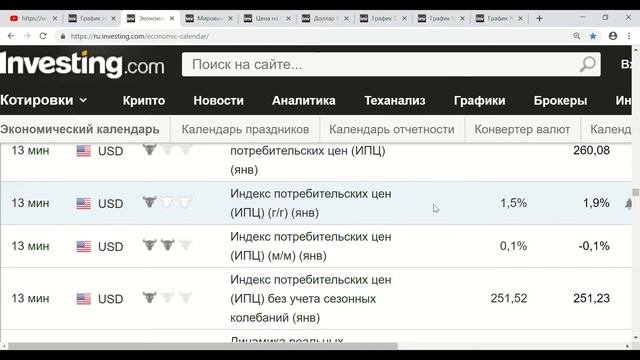Click the value '251,52'

tap(509, 298)
